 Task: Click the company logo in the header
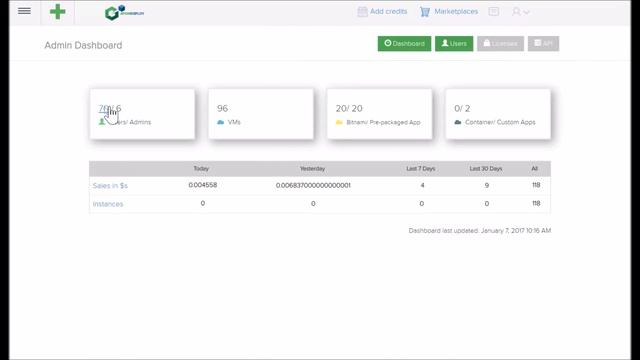click(124, 13)
